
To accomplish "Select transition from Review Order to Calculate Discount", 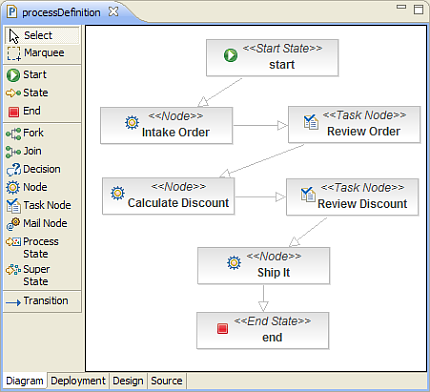I will pos(262,160).
